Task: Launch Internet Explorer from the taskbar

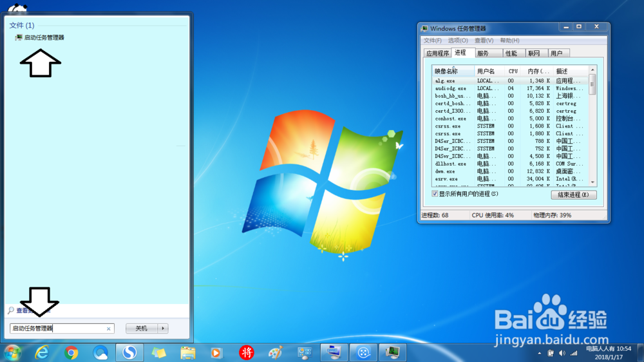Action: (x=42, y=352)
